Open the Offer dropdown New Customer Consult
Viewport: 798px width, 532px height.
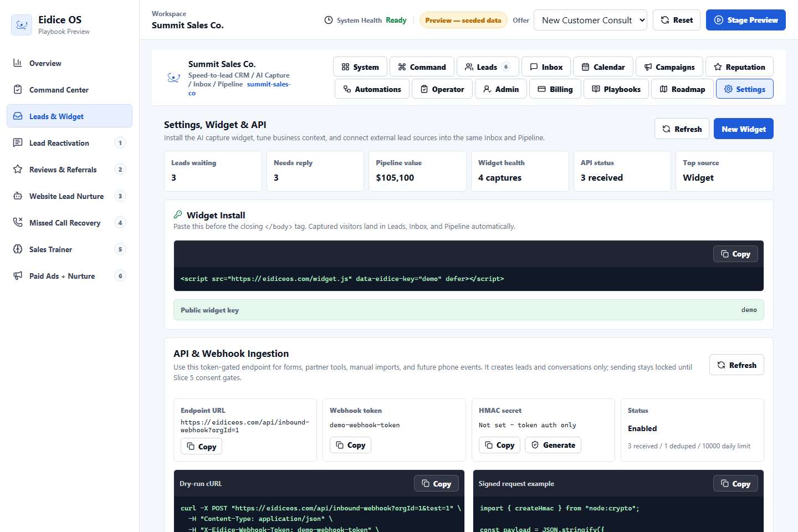(x=590, y=20)
